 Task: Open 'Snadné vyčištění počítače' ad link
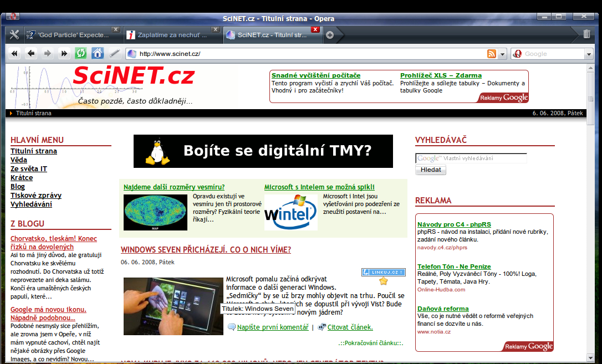click(316, 75)
